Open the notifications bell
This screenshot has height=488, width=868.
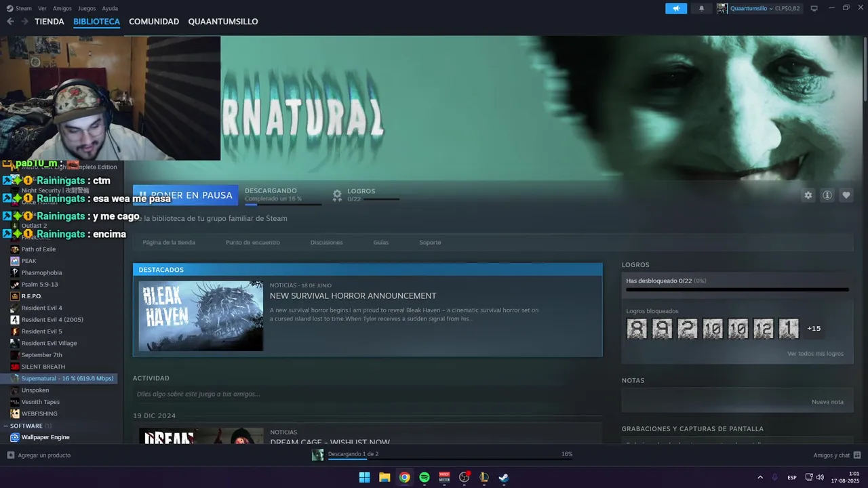701,8
